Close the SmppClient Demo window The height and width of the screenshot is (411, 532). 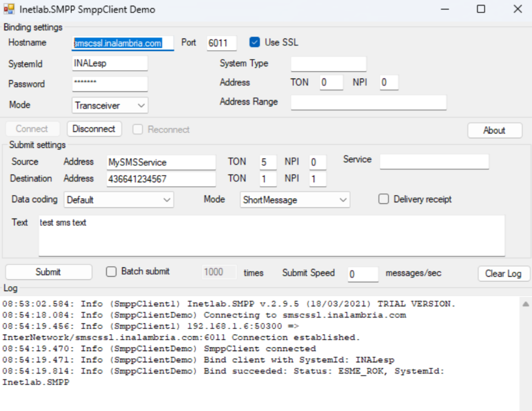518,9
